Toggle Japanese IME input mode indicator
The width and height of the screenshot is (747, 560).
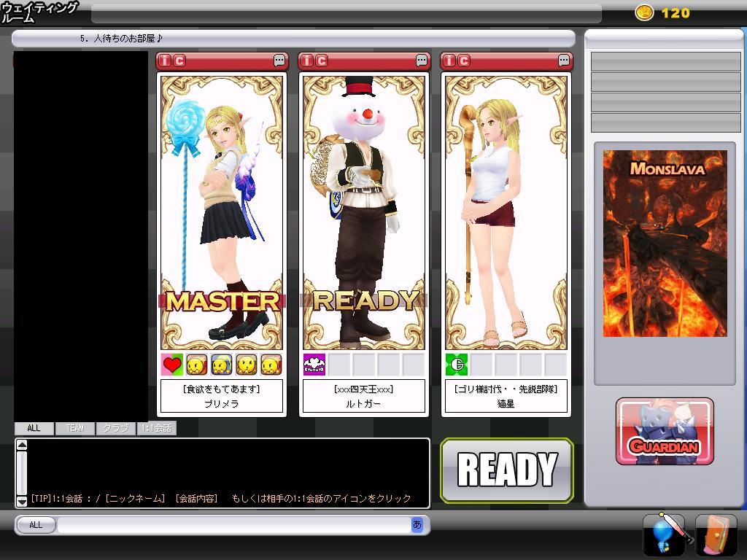[x=417, y=524]
